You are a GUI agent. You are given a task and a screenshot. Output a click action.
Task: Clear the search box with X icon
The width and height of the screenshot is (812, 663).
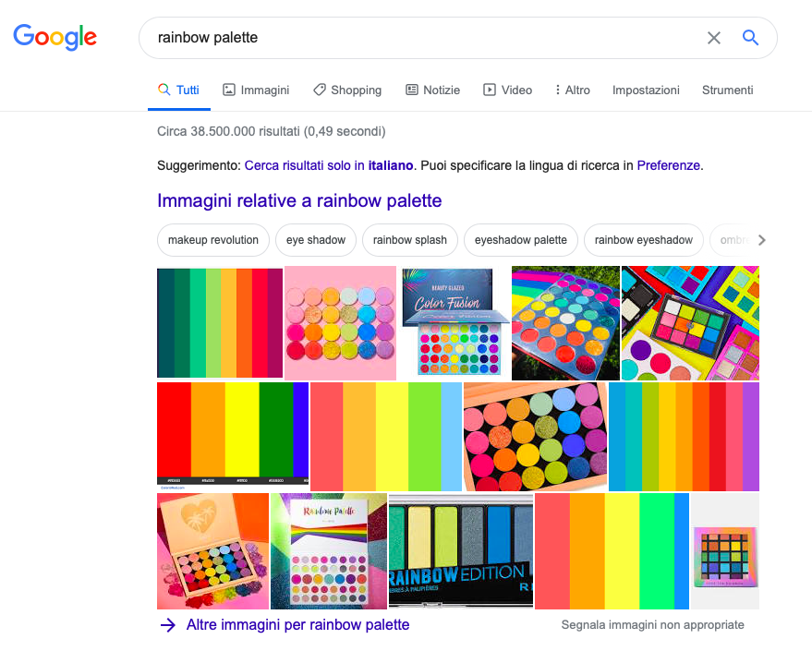coord(714,38)
